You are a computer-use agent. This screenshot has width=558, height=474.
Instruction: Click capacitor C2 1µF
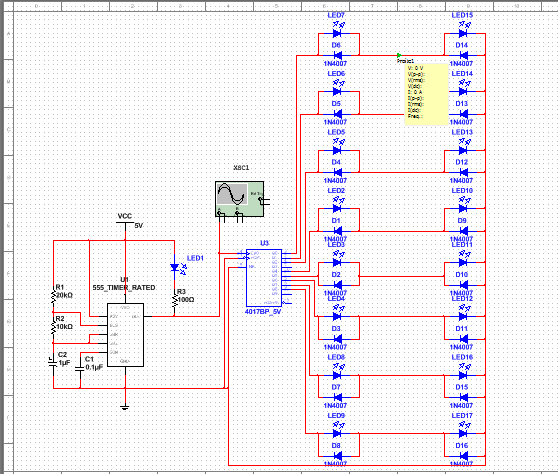53,362
